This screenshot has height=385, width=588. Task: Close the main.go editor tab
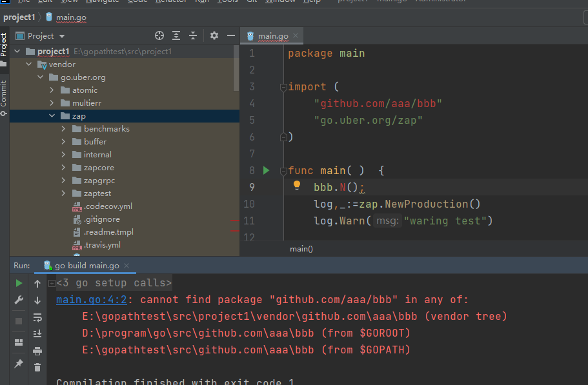click(296, 35)
